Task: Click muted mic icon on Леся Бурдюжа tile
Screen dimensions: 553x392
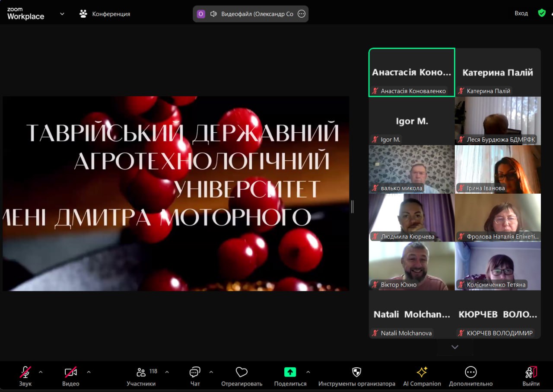Action: coord(461,140)
